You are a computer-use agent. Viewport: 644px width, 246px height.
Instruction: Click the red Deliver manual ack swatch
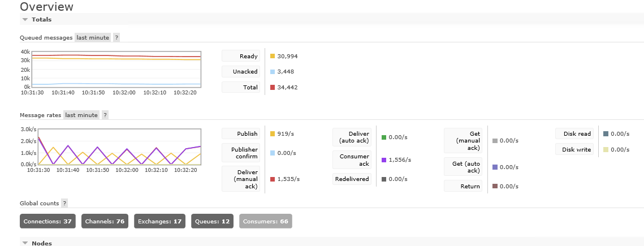(273, 179)
